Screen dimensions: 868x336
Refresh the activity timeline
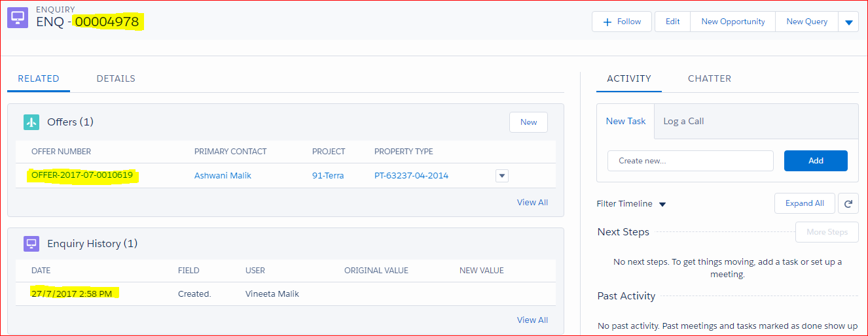coord(848,203)
